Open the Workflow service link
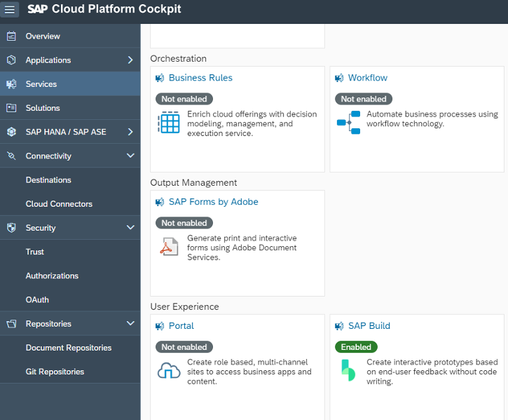The image size is (508, 420). [x=368, y=78]
